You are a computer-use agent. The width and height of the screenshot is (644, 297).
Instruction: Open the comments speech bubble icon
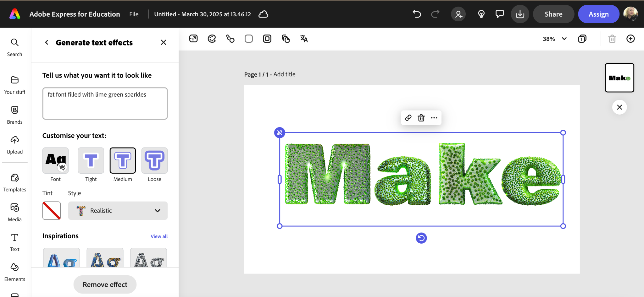[500, 14]
